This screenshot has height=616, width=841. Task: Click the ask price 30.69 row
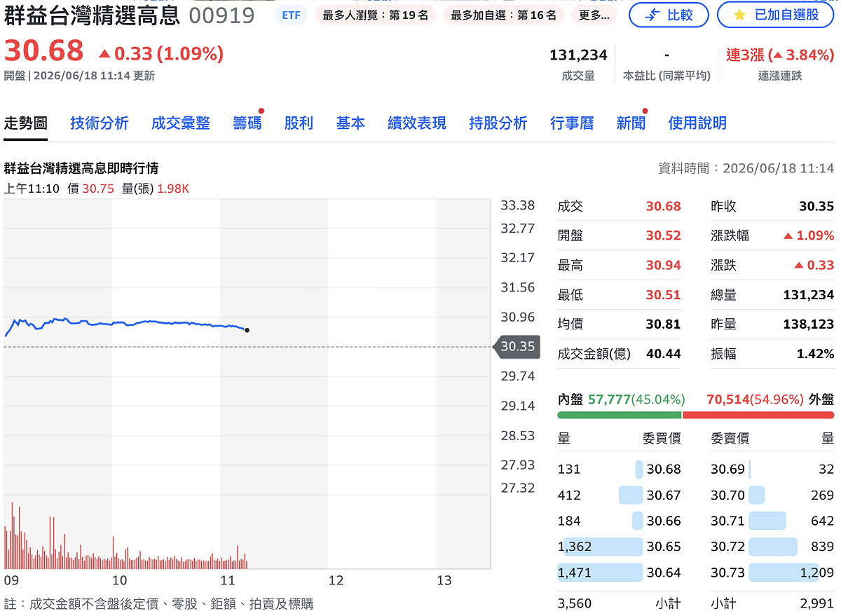(772, 469)
